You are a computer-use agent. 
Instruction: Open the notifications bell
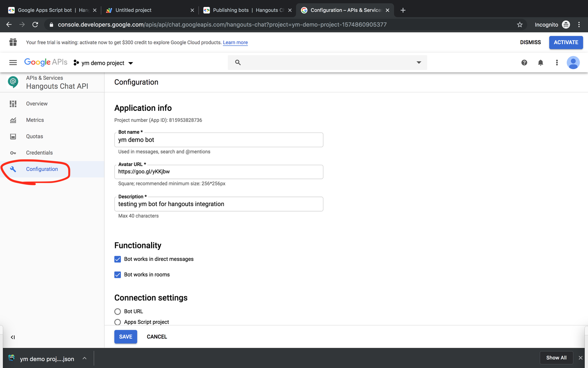[x=541, y=63]
